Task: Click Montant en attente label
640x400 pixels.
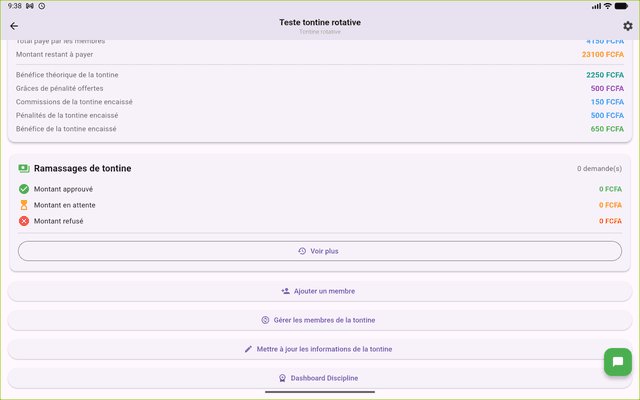Action: pyautogui.click(x=64, y=205)
